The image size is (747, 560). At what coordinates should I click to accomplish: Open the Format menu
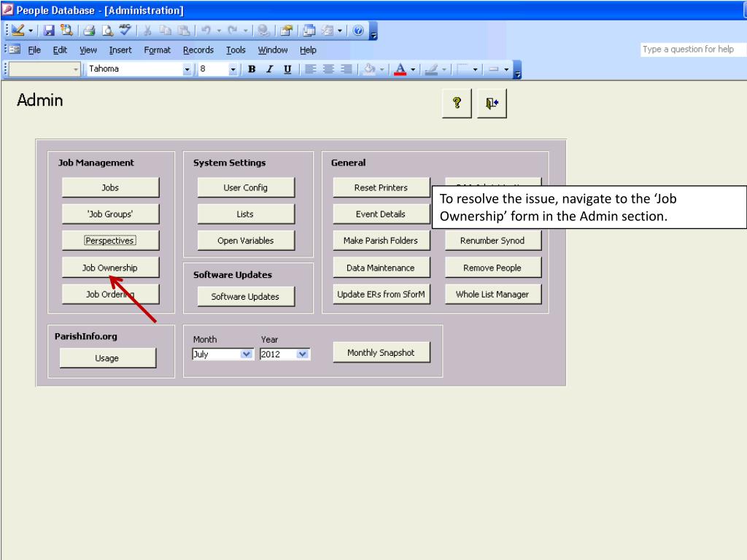click(158, 50)
